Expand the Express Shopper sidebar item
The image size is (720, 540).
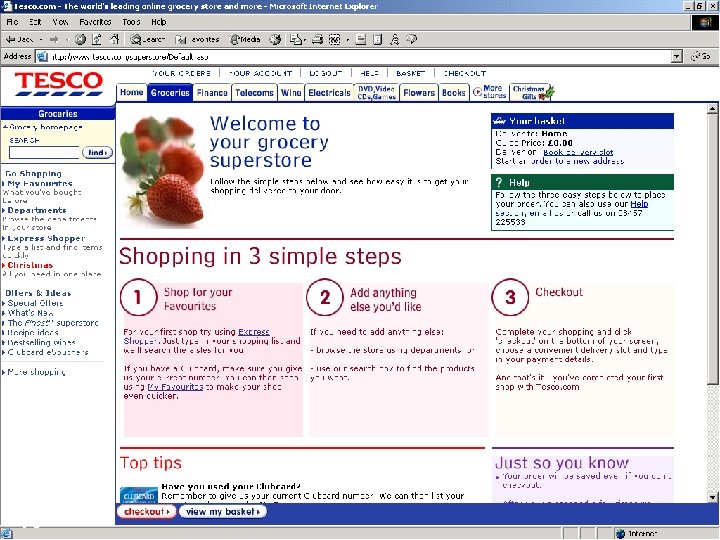tap(46, 238)
